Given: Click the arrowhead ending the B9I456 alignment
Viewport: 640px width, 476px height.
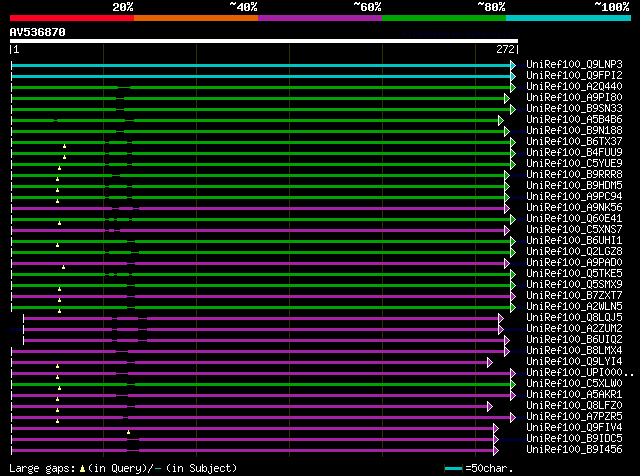Looking at the screenshot, I should [496, 451].
